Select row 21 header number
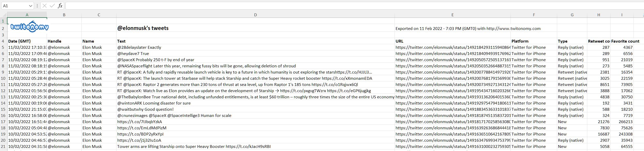 click(3, 146)
